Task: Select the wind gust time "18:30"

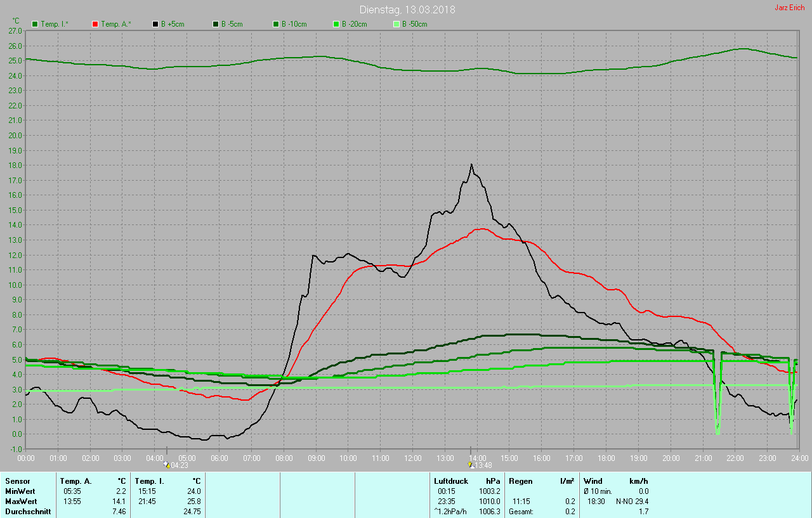Action: (x=596, y=502)
